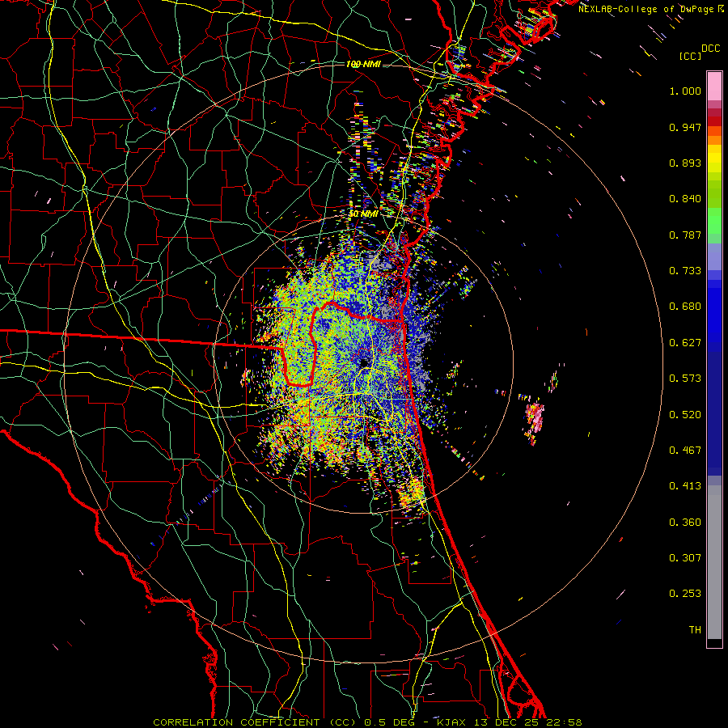Select the 0.680 scale value
728x728 pixels.
click(685, 307)
